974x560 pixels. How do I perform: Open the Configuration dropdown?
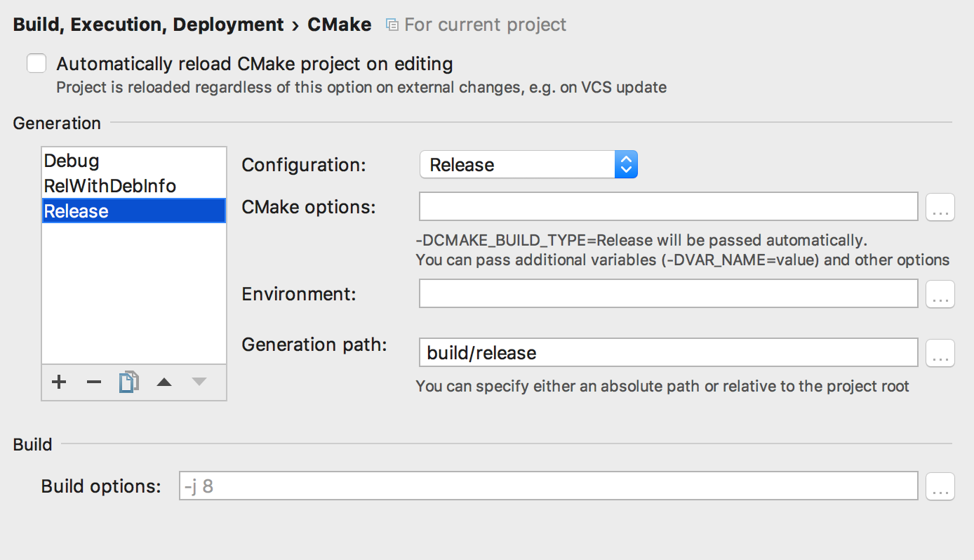[x=528, y=165]
